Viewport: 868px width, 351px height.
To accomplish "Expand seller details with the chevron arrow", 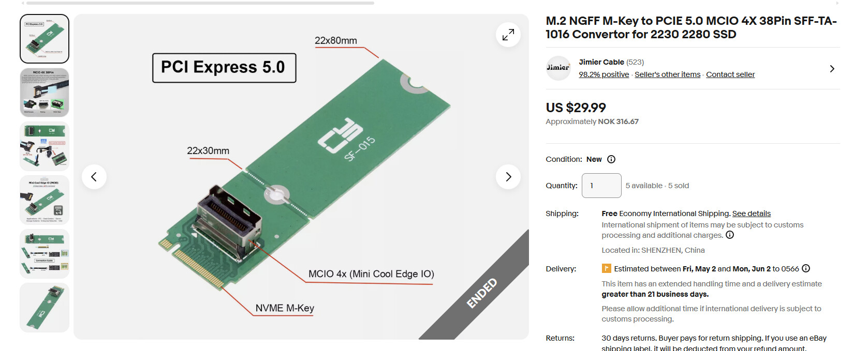I will (832, 69).
